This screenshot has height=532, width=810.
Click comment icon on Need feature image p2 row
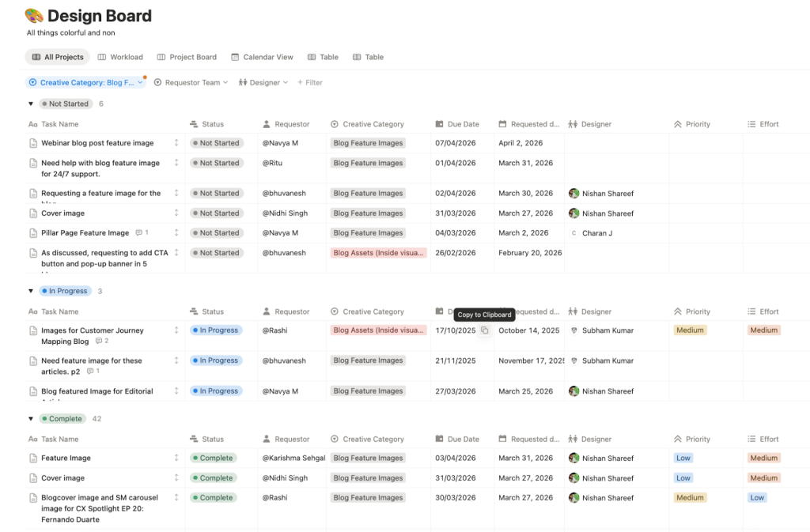[90, 372]
